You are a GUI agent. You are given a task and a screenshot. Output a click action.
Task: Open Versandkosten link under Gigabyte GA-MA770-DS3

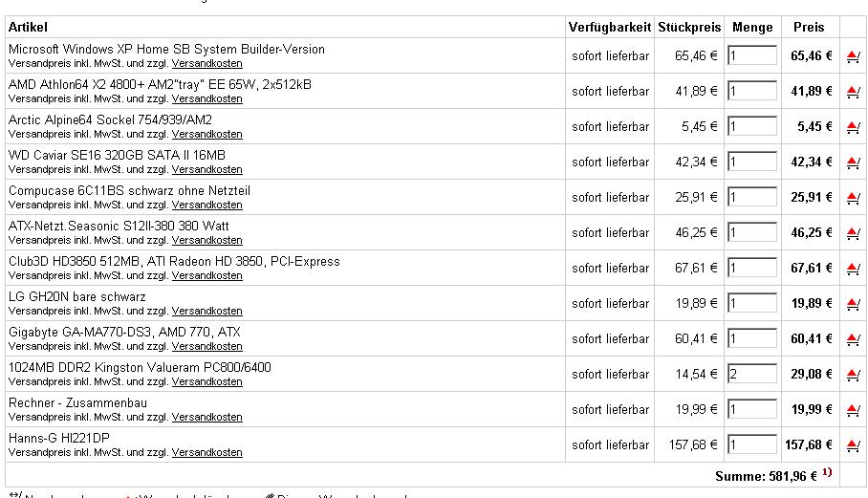coord(206,346)
